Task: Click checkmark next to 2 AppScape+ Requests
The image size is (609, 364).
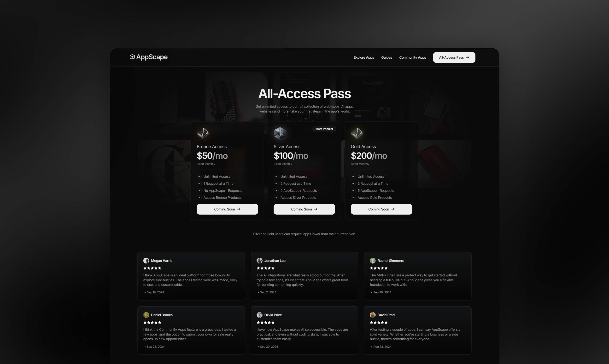Action: [x=276, y=191]
